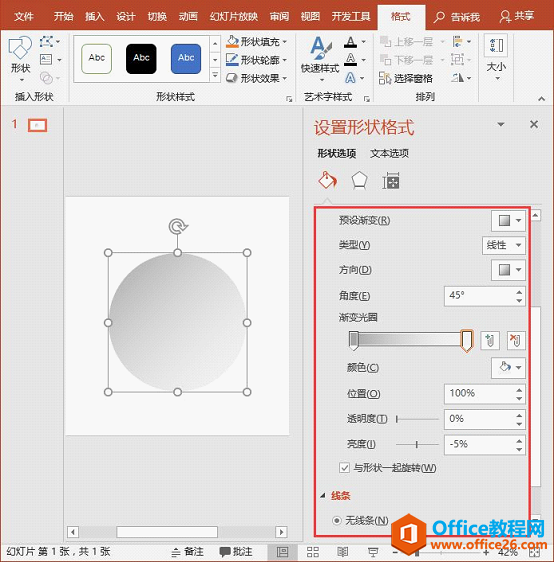
Task: Open the 文件 File menu
Action: tap(24, 16)
